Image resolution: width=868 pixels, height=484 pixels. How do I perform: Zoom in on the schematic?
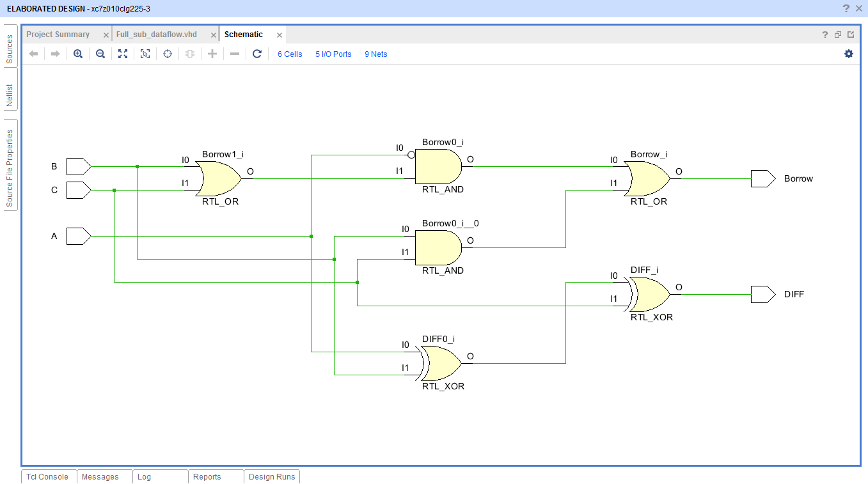78,54
